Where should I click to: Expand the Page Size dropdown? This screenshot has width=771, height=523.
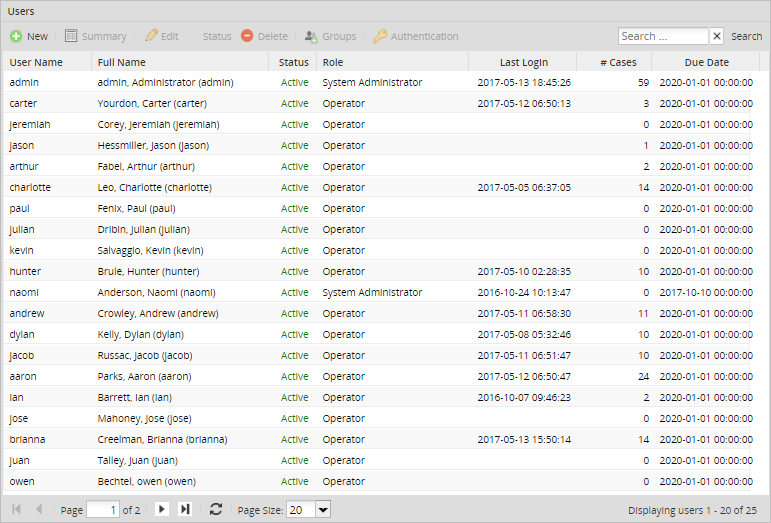[322, 510]
